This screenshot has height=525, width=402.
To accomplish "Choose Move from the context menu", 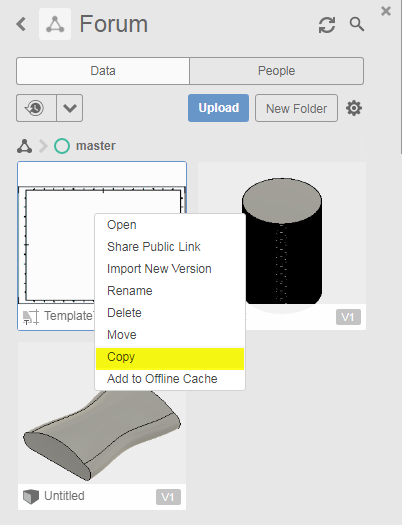I will point(170,335).
